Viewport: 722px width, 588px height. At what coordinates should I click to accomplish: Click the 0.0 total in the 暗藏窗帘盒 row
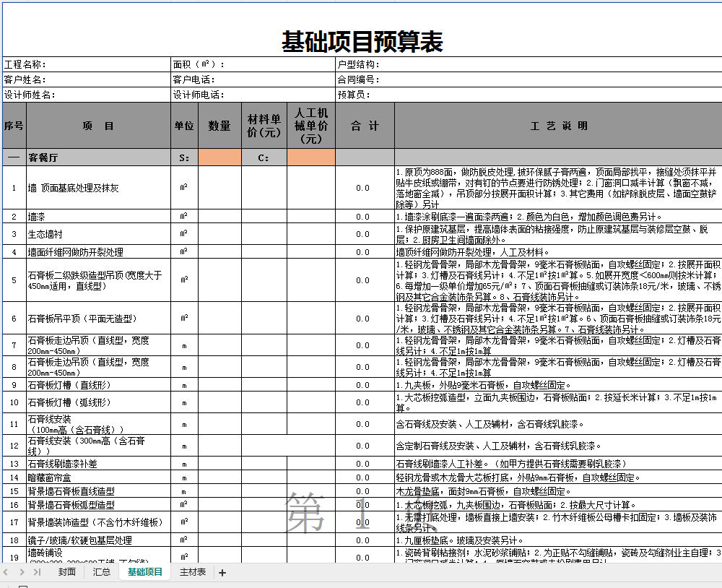pos(365,477)
